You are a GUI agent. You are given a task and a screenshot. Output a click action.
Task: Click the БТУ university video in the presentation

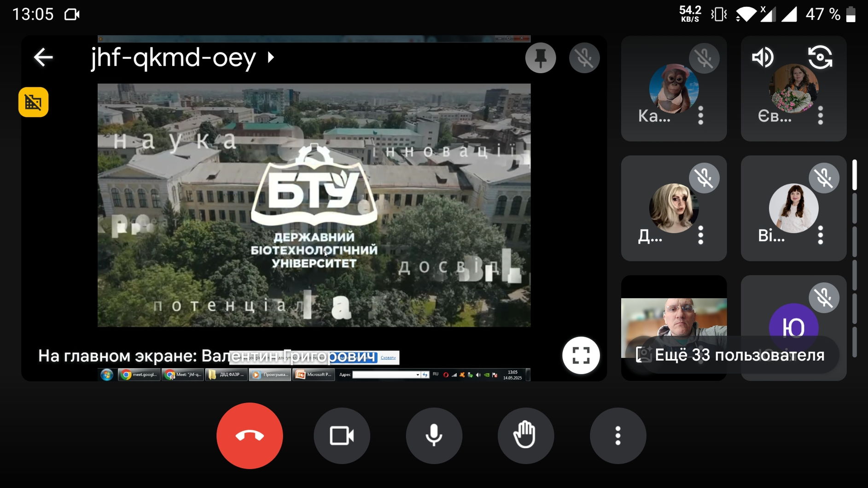[x=314, y=205]
